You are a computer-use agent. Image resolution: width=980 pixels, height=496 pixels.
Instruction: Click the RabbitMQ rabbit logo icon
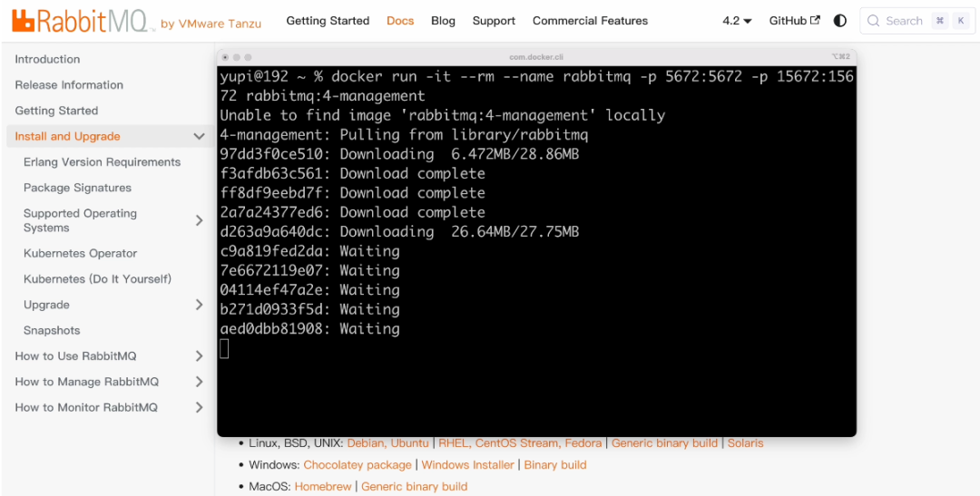22,21
